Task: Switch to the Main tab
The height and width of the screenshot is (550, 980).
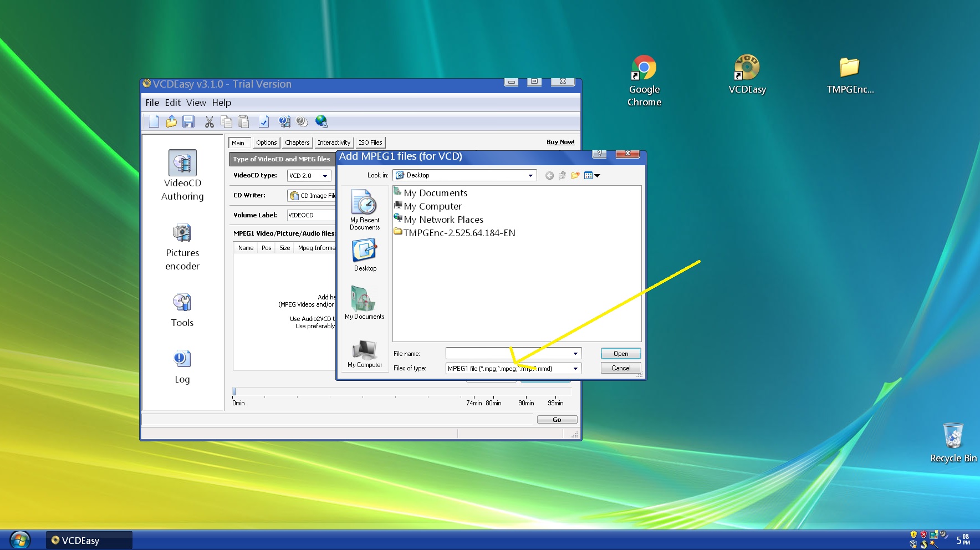Action: [238, 143]
